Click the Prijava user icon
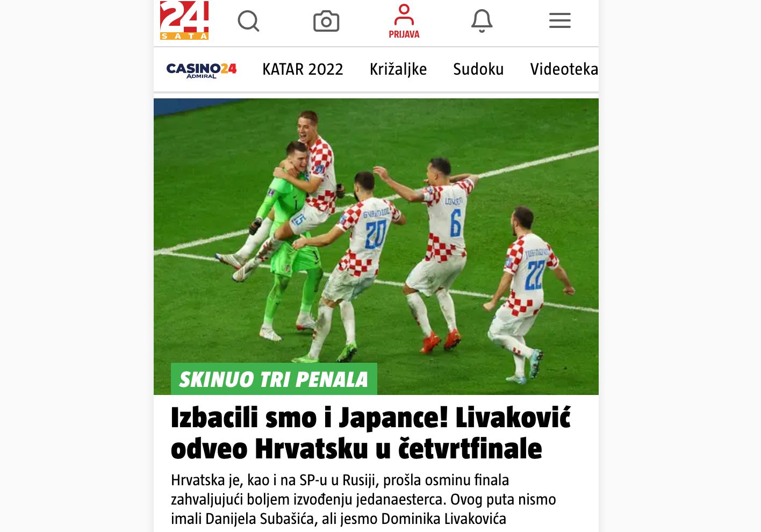The width and height of the screenshot is (761, 532). pyautogui.click(x=404, y=15)
